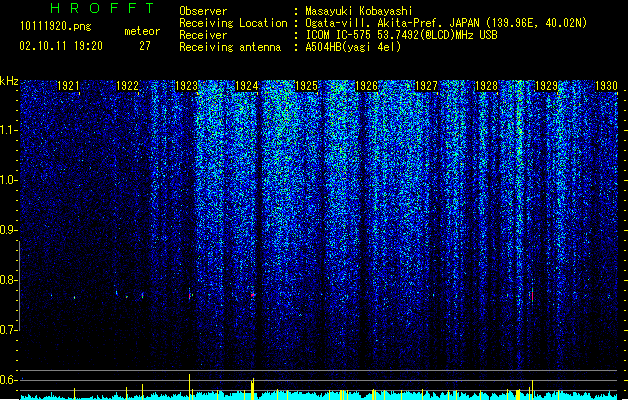This screenshot has width=629, height=400.
Task: Click the 1921 time marker
Action: (68, 86)
